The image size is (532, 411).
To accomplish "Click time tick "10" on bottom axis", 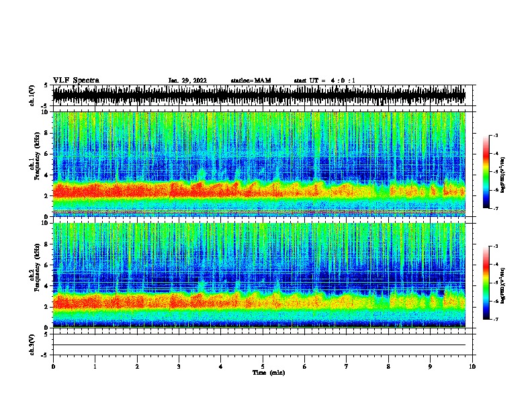I will 472,367.
